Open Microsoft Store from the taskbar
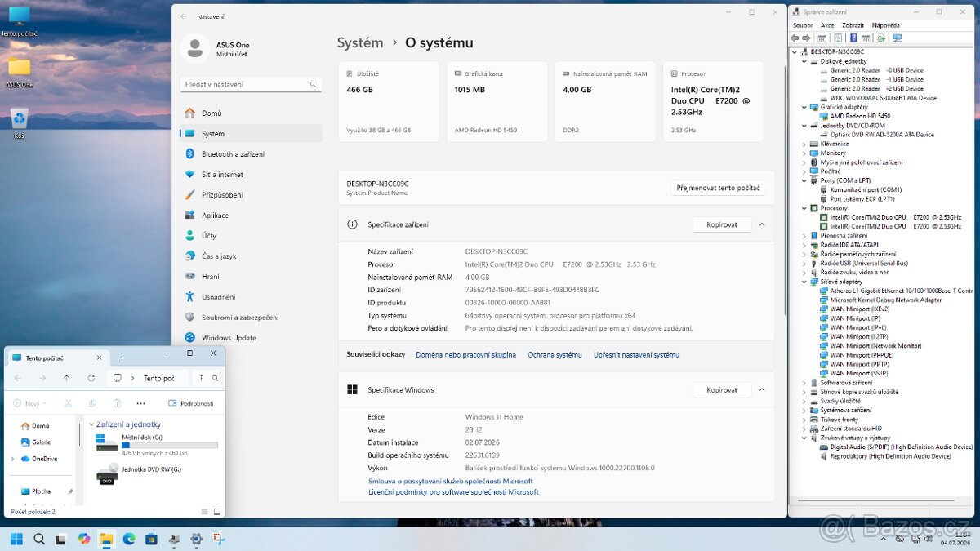This screenshot has height=551, width=980. click(x=151, y=539)
